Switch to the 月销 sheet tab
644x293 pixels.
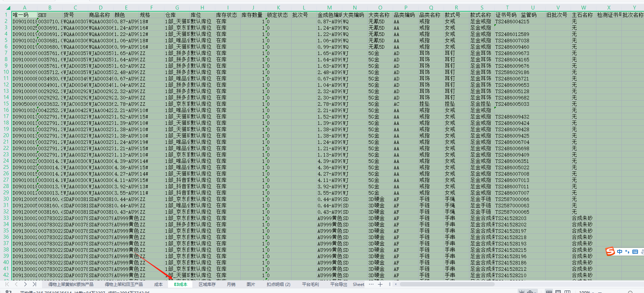(x=231, y=285)
